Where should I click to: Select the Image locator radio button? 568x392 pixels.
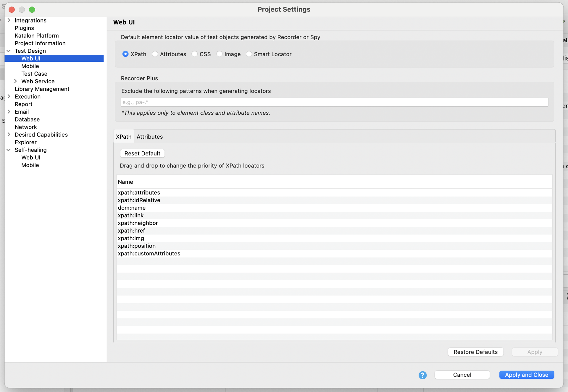click(220, 54)
